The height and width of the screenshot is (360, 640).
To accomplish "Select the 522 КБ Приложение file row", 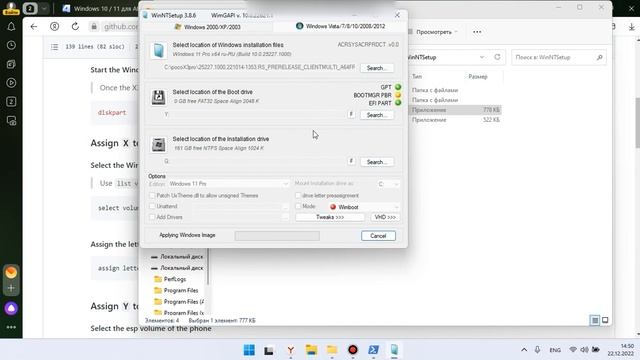I will (x=455, y=120).
